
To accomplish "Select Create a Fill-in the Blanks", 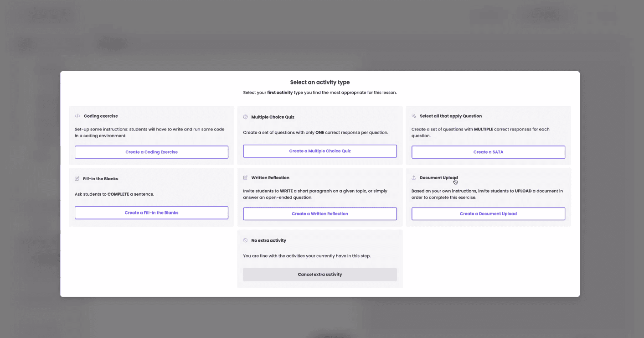I will tap(151, 213).
